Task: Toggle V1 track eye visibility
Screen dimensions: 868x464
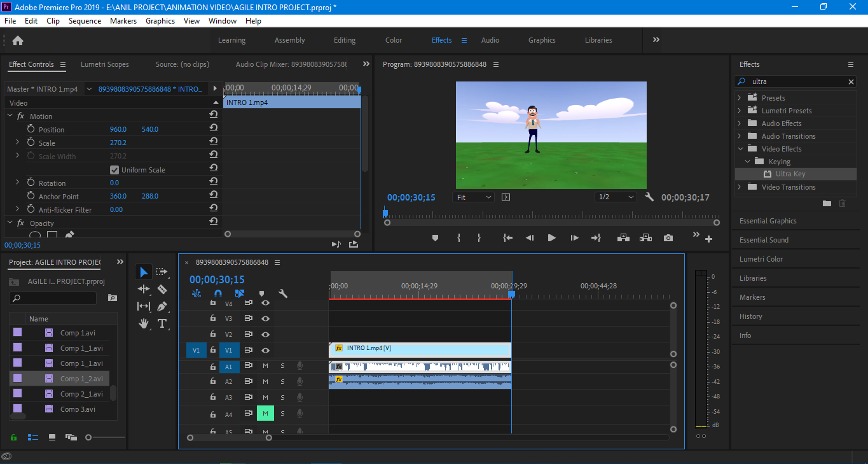Action: (265, 350)
